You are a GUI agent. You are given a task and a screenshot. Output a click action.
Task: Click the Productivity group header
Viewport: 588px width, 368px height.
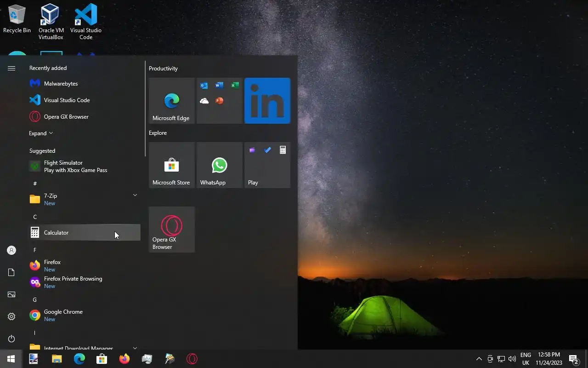click(163, 69)
